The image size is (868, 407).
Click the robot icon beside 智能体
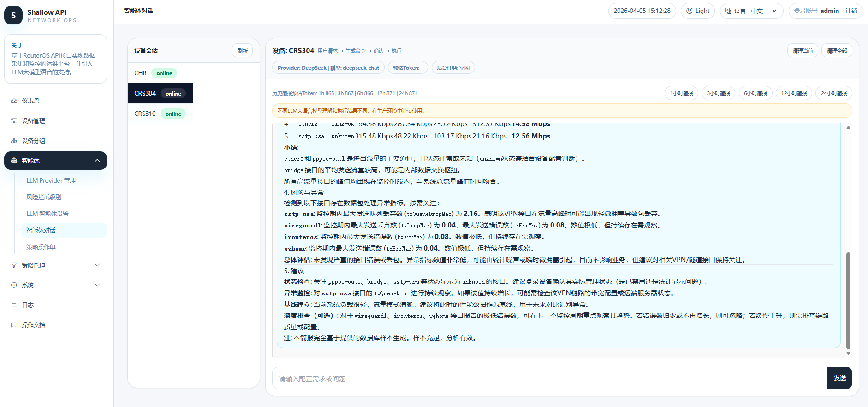pos(14,161)
